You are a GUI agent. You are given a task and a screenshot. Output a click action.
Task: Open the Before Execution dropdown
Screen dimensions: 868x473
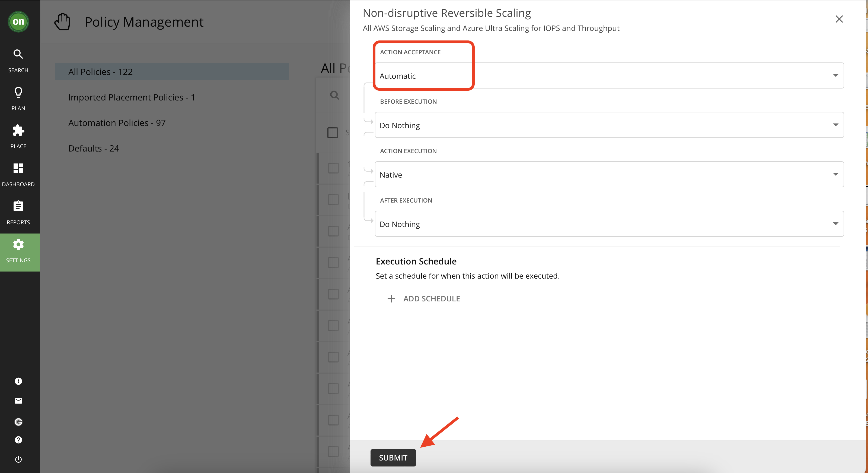tap(609, 125)
